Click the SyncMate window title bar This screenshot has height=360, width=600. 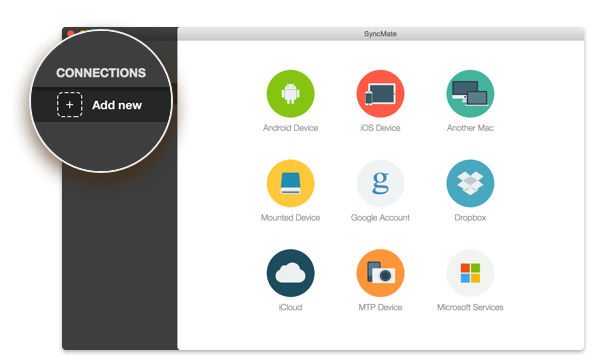[381, 34]
